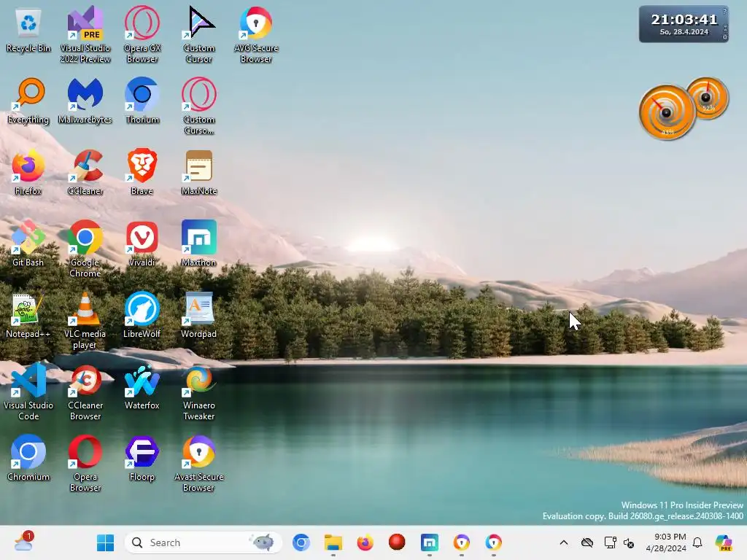This screenshot has height=560, width=747.
Task: Launch Notepad++ from the desktop
Action: (x=28, y=315)
